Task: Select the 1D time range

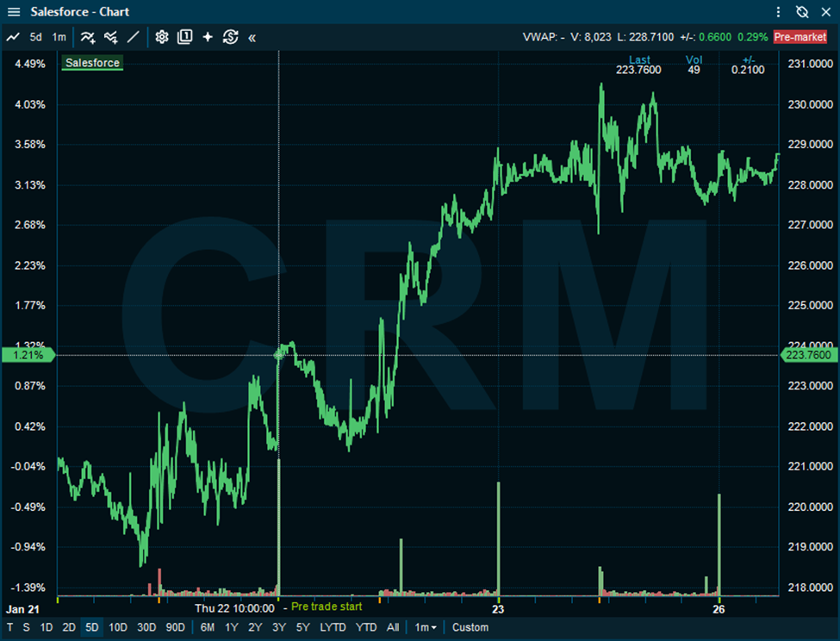Action: pyautogui.click(x=47, y=627)
